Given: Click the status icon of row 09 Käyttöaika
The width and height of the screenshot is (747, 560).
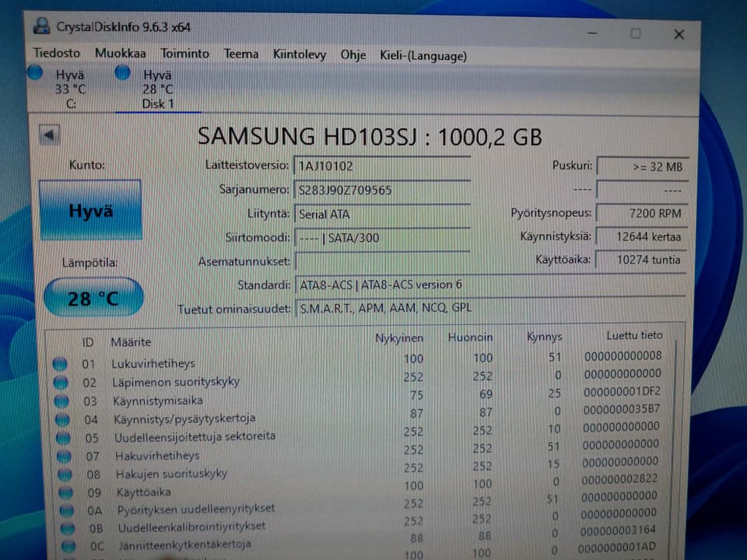Looking at the screenshot, I should tap(66, 492).
